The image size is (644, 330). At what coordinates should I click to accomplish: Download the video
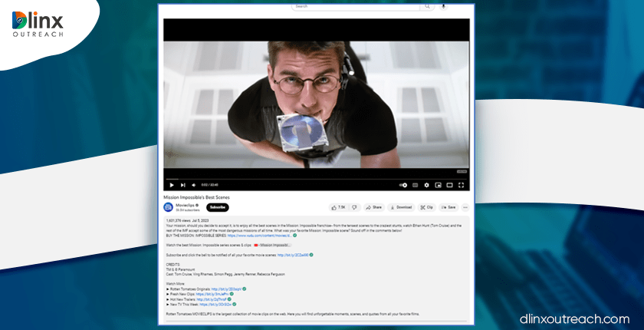coord(401,207)
